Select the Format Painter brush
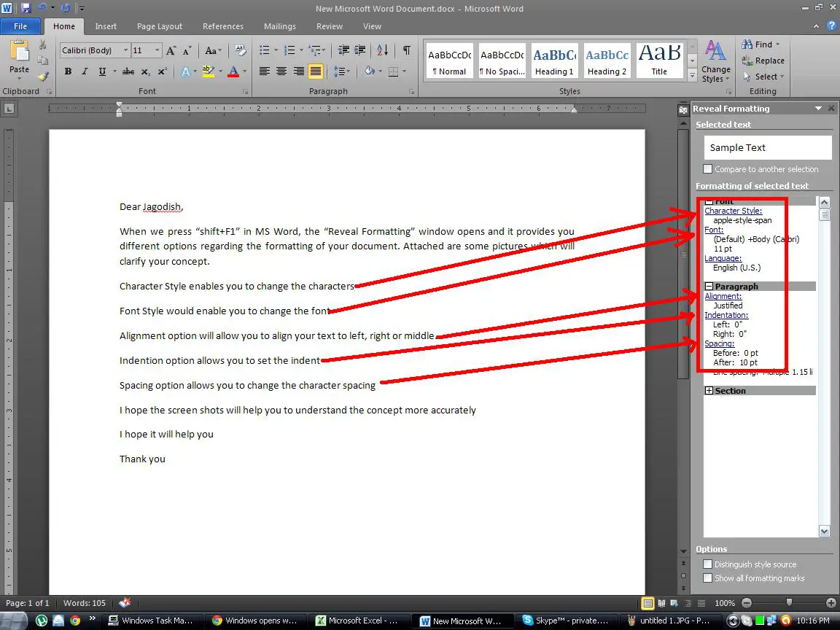 coord(43,77)
